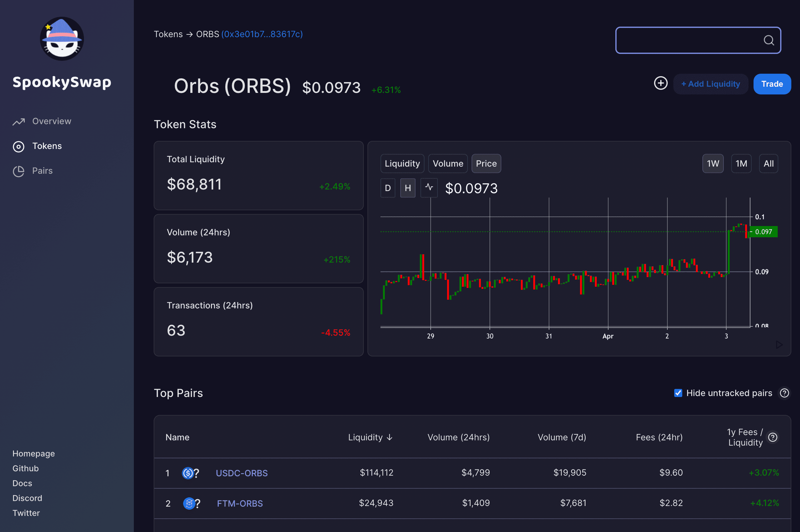800x532 pixels.
Task: Click the Orbs (ORBS) token title
Action: tap(232, 86)
